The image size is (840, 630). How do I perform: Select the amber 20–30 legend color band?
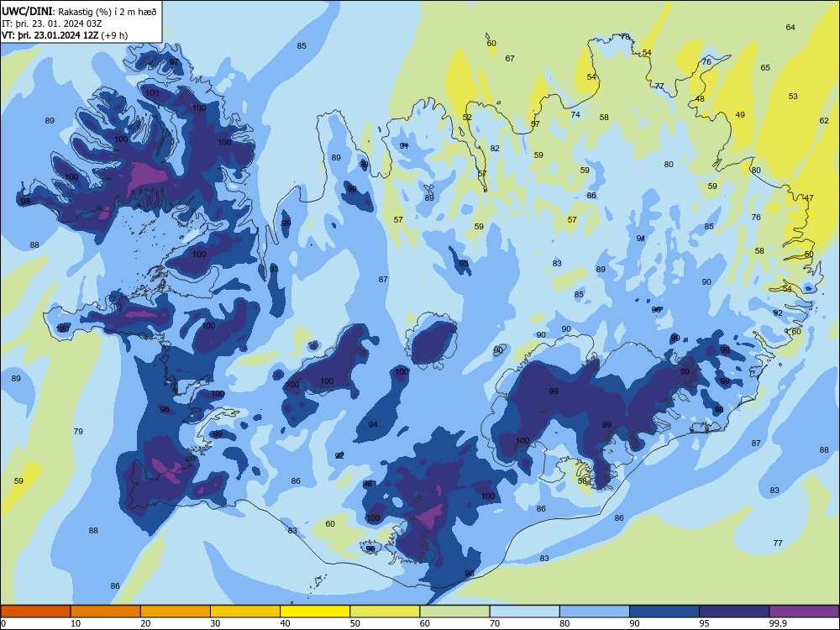tap(176, 612)
